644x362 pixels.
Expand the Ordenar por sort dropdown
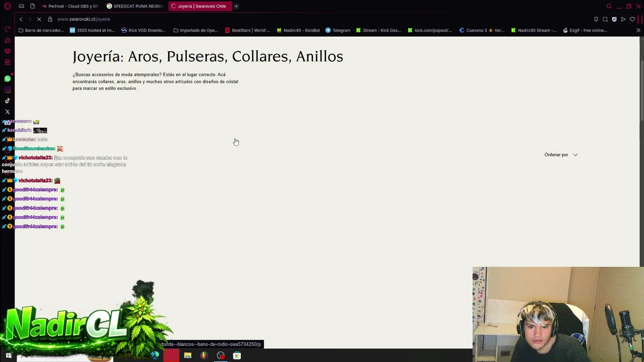(x=561, y=155)
